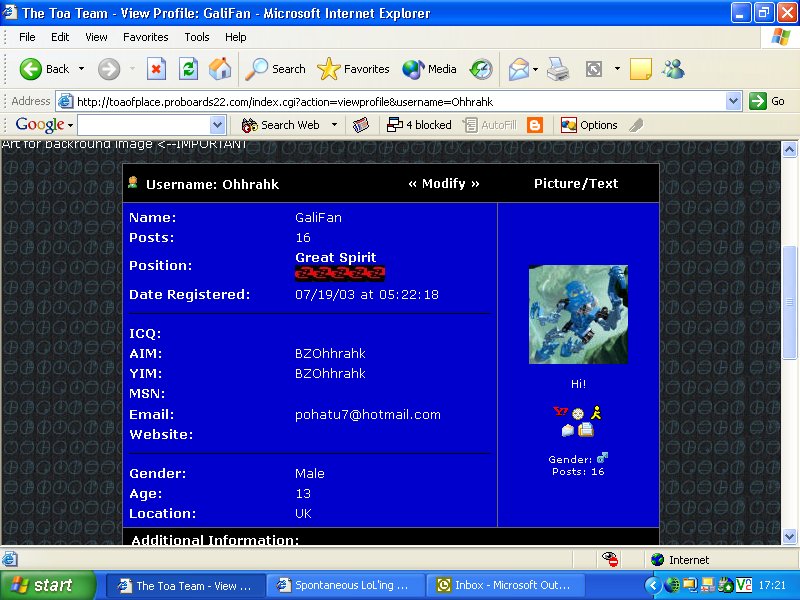Expand the Mail button dropdown arrow
Image resolution: width=800 pixels, height=600 pixels.
tap(535, 68)
